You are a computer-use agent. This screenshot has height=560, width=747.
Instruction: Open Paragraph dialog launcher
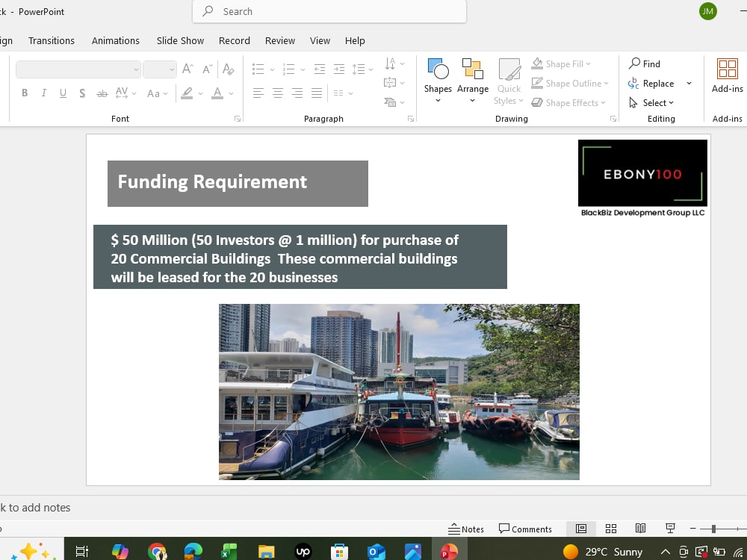pos(411,119)
